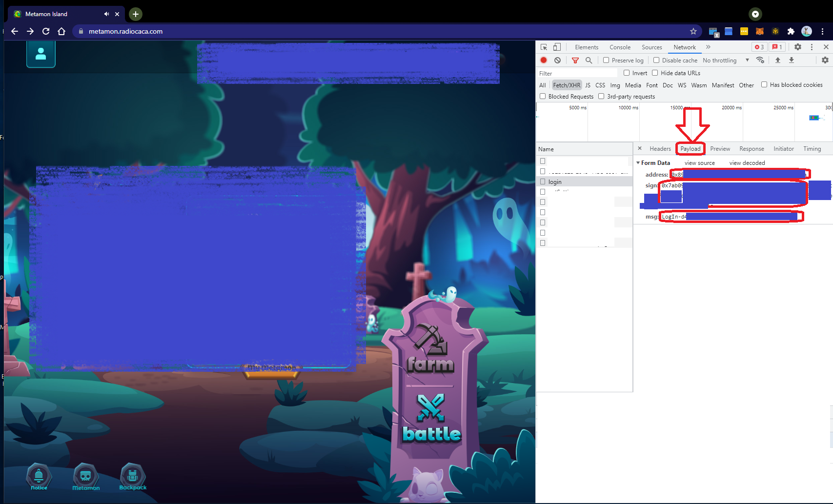Open network search with the magnifier

(589, 60)
